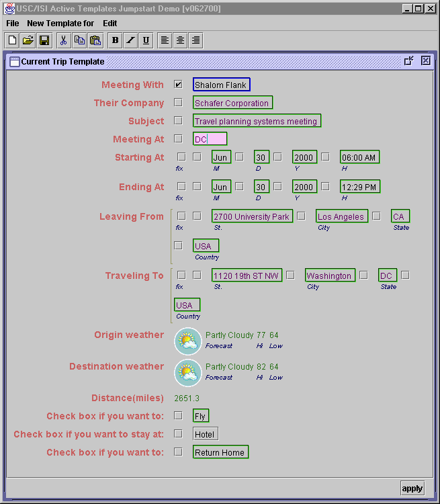Click the Los Angeles city field
The height and width of the screenshot is (504, 440).
[x=342, y=216]
